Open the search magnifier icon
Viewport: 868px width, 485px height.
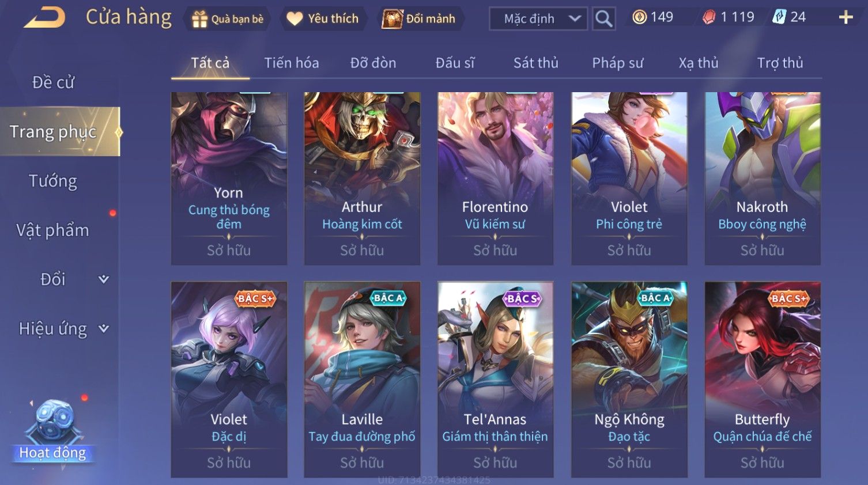603,19
